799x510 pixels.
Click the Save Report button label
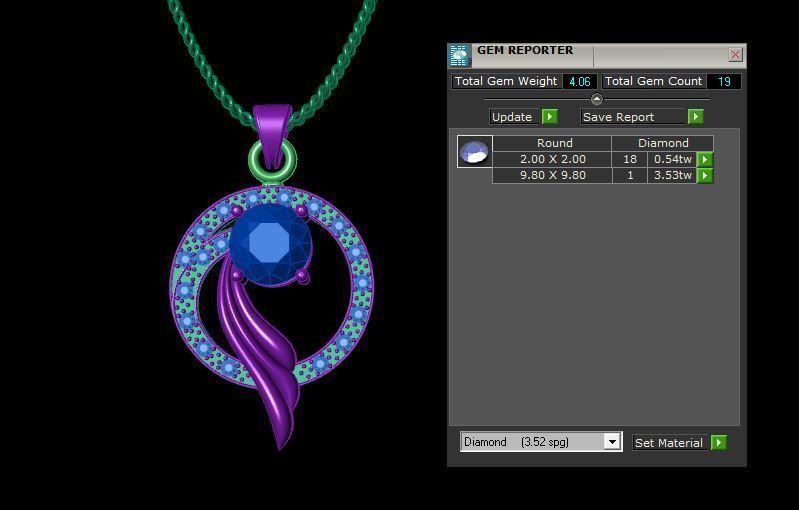633,117
